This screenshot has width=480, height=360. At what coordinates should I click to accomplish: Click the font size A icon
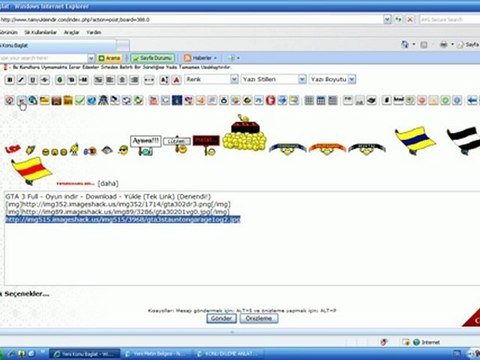tap(164, 80)
